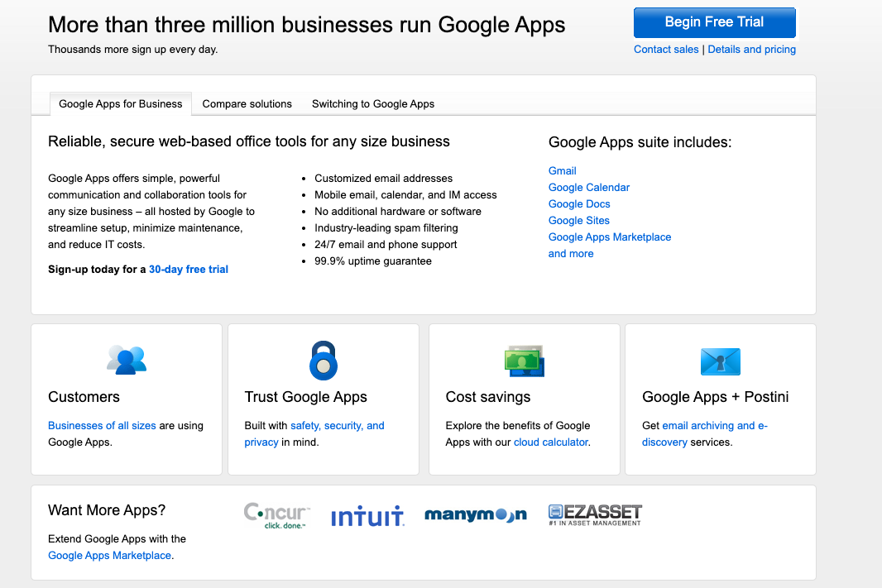Image resolution: width=882 pixels, height=588 pixels.
Task: Open the Concur logo
Action: click(x=276, y=515)
